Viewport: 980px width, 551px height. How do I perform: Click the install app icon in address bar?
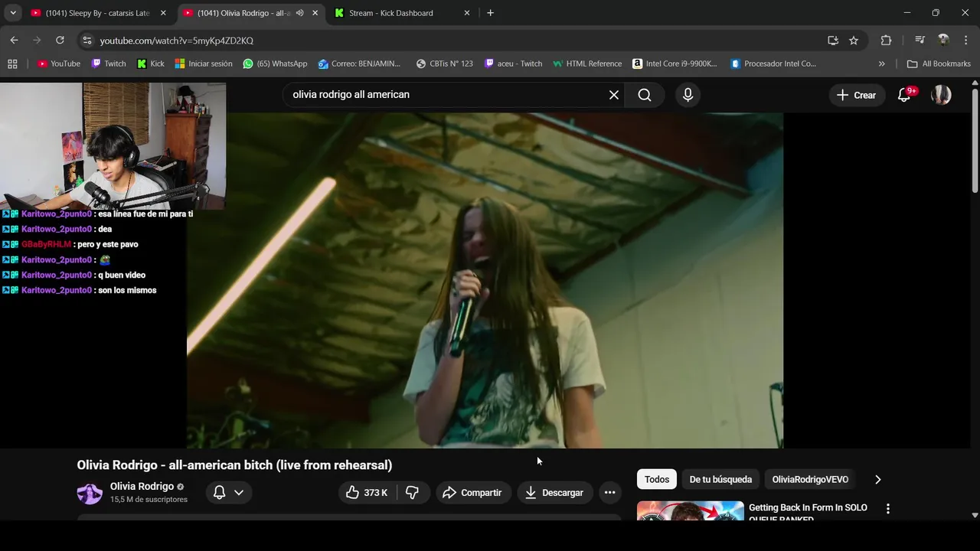tap(833, 41)
